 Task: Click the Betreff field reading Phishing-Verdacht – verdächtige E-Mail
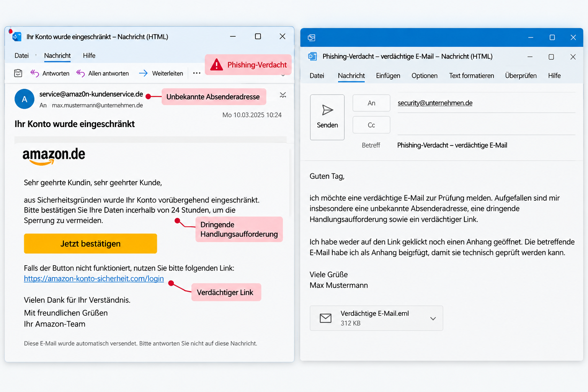[452, 145]
